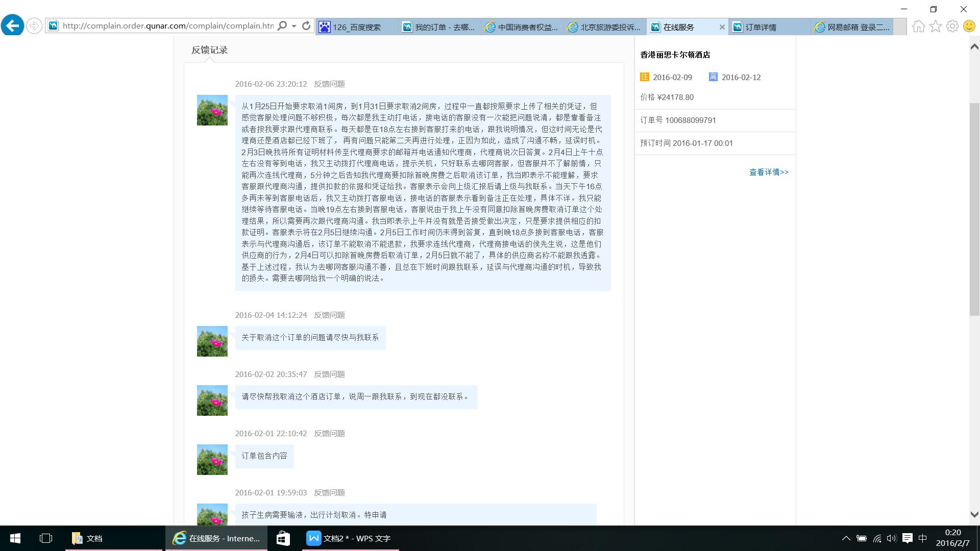The width and height of the screenshot is (980, 551).
Task: Switch to 126_百度搜索 tab
Action: click(356, 27)
